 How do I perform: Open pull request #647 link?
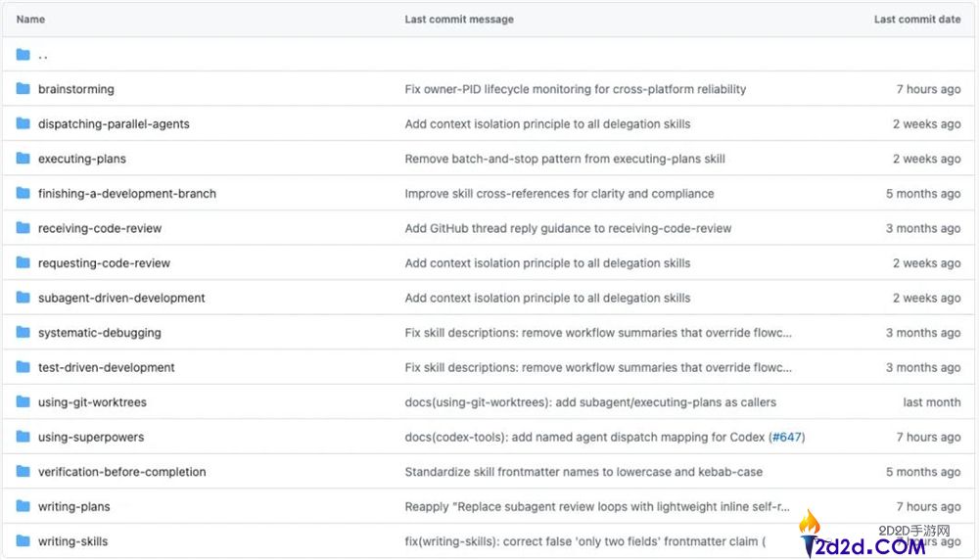click(x=787, y=437)
